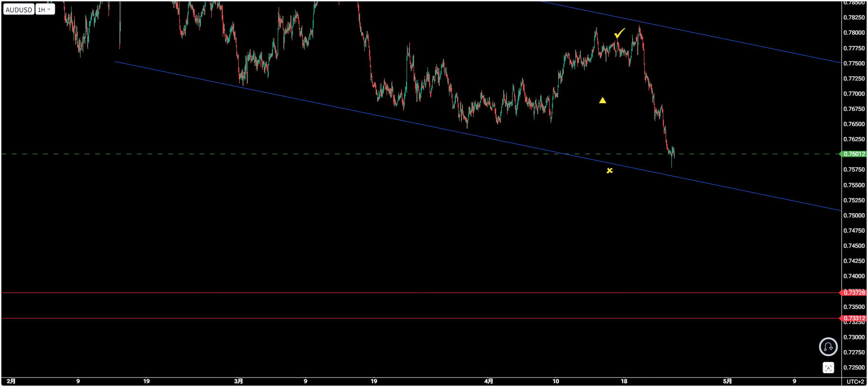Toggle the auto-scale A button
This screenshot has width=868, height=387.
tap(828, 368)
